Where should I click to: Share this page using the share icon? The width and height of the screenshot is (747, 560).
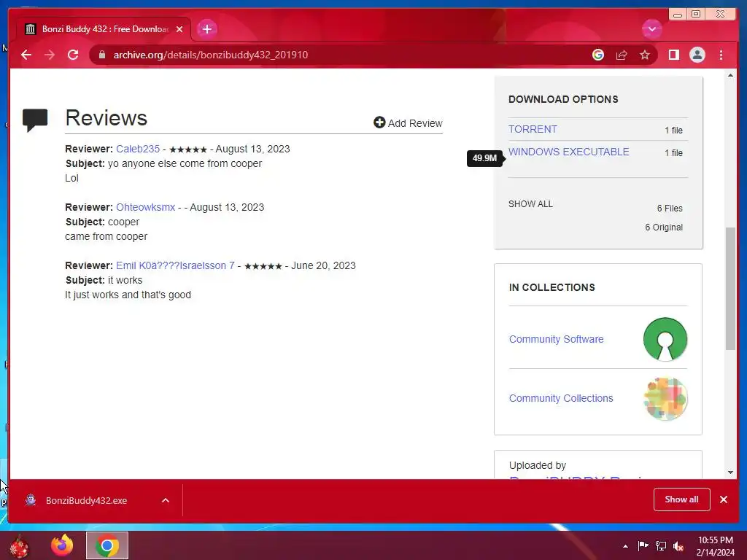[x=622, y=55]
